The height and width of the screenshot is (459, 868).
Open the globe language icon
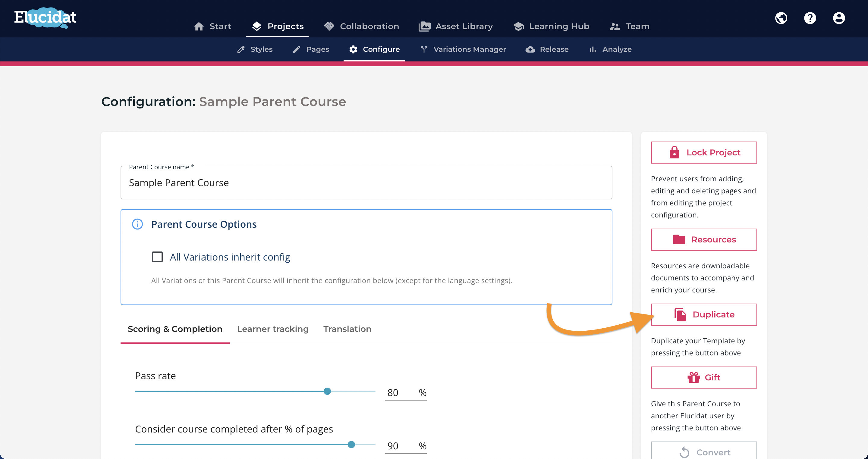click(x=781, y=18)
